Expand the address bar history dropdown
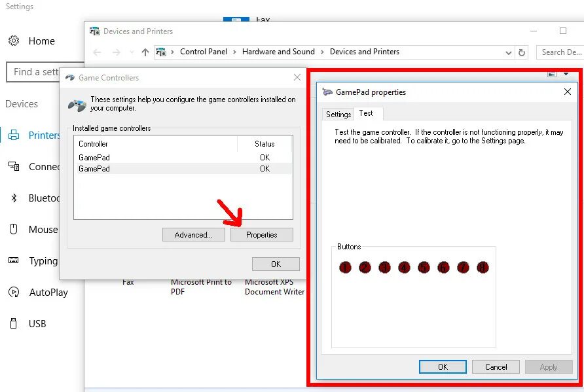The image size is (584, 392). click(509, 53)
